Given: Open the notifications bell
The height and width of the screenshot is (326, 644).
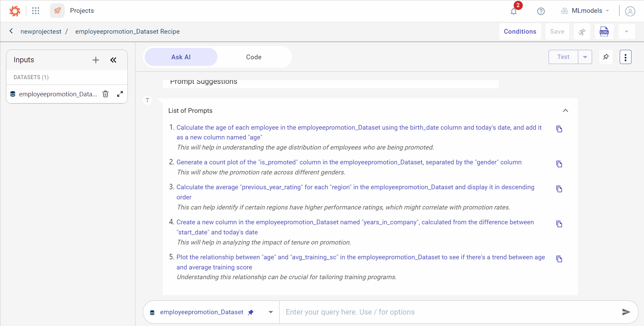Looking at the screenshot, I should [x=514, y=11].
